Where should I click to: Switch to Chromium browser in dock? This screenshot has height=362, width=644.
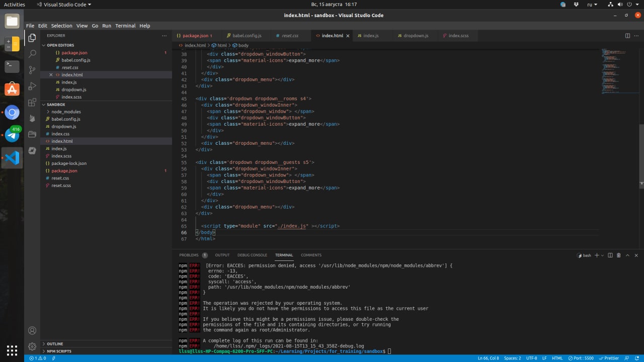click(x=12, y=113)
